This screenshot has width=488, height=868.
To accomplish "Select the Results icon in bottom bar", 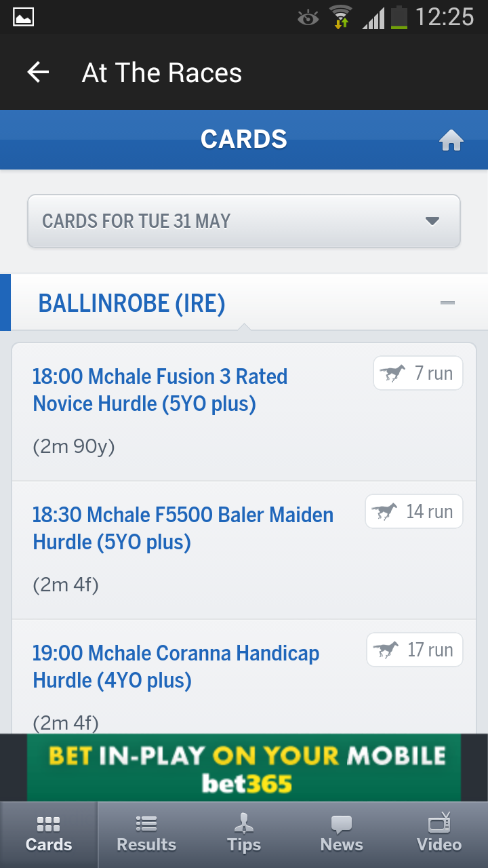I will point(146,823).
